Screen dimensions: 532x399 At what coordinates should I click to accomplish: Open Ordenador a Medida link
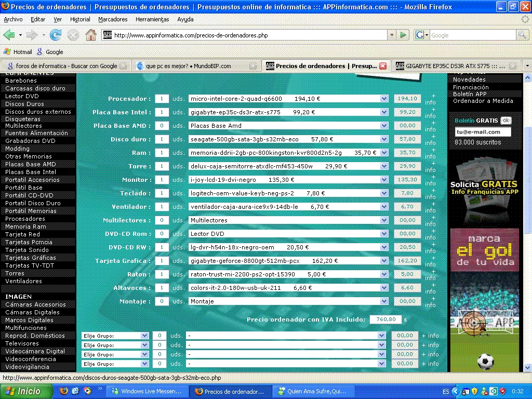483,101
